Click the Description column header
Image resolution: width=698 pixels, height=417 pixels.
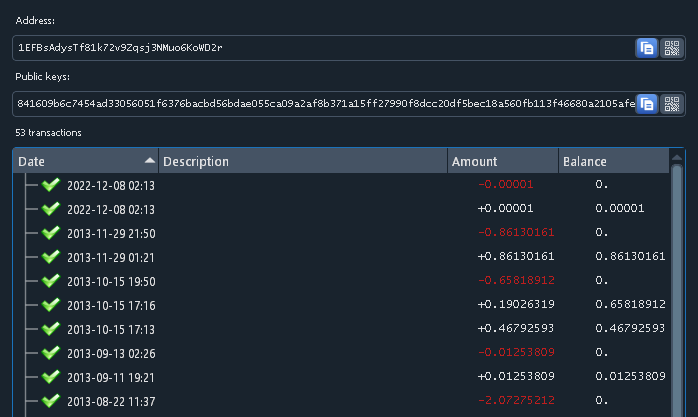(x=300, y=161)
